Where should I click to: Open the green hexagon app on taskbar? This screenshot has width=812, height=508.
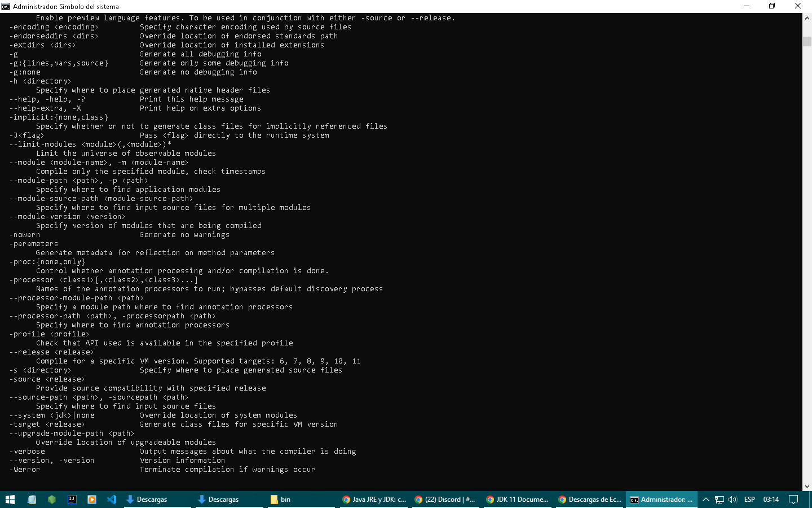[x=52, y=500]
